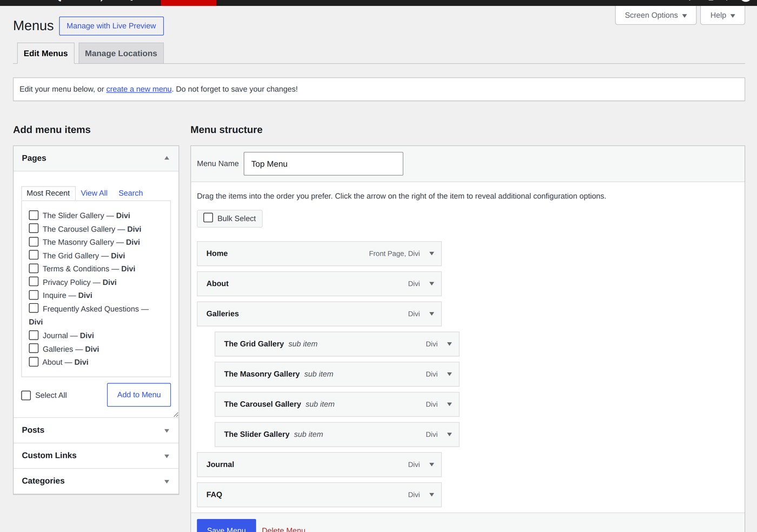This screenshot has height=532, width=757.
Task: Expand the Custom Links panel
Action: 96,456
